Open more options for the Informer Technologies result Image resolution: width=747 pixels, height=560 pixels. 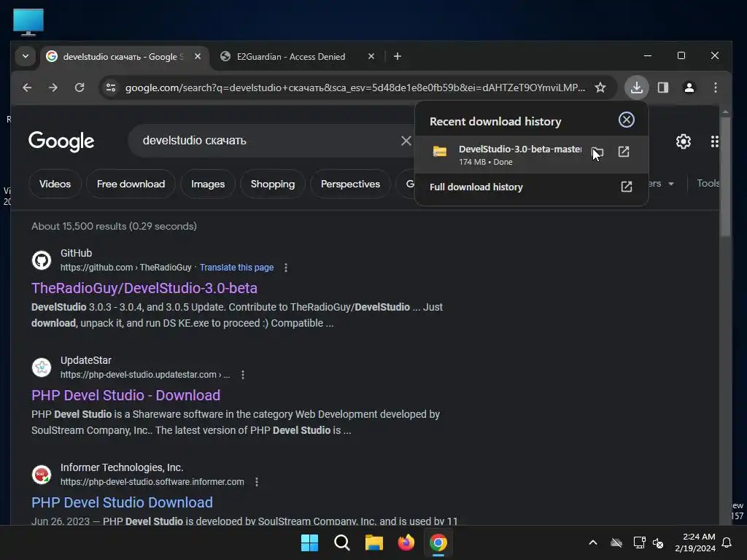pyautogui.click(x=257, y=482)
